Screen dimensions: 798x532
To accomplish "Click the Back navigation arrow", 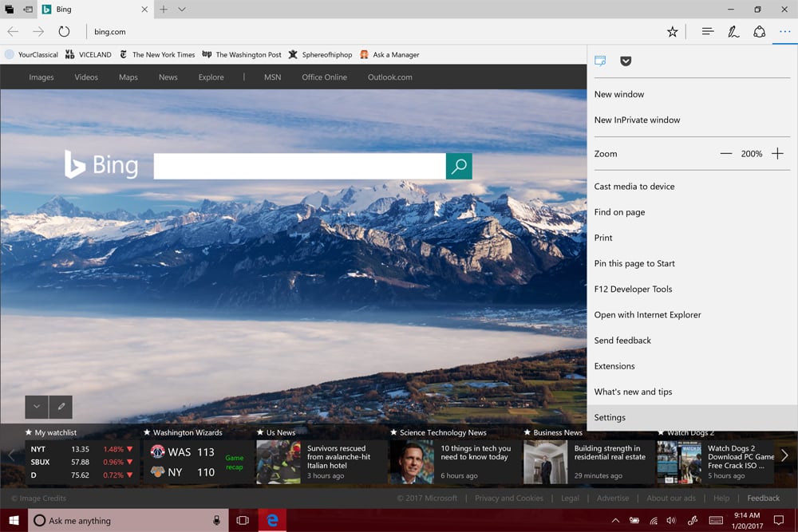I will click(13, 32).
